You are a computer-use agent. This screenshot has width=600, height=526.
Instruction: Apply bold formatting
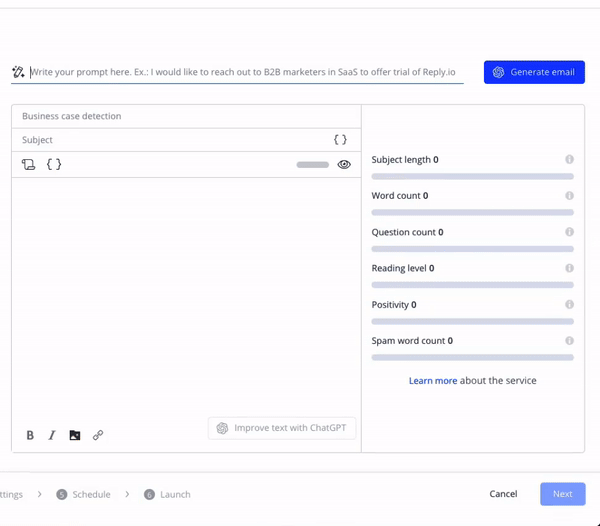point(30,435)
